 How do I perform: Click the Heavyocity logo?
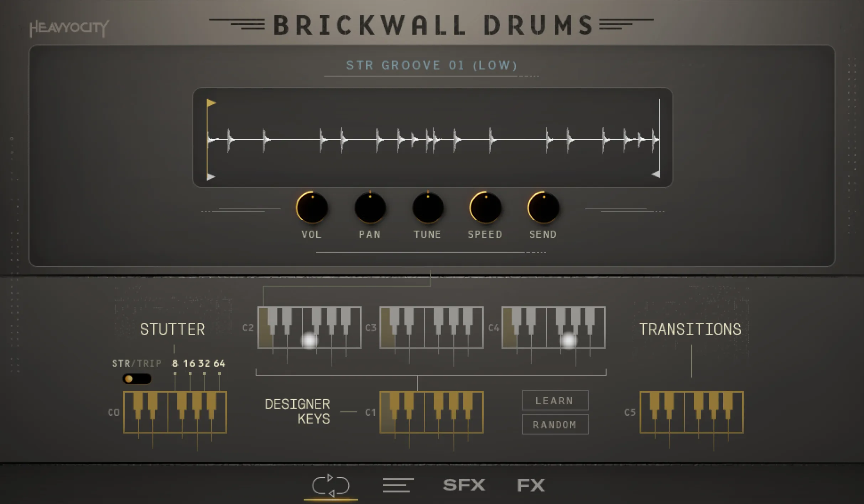tap(69, 28)
